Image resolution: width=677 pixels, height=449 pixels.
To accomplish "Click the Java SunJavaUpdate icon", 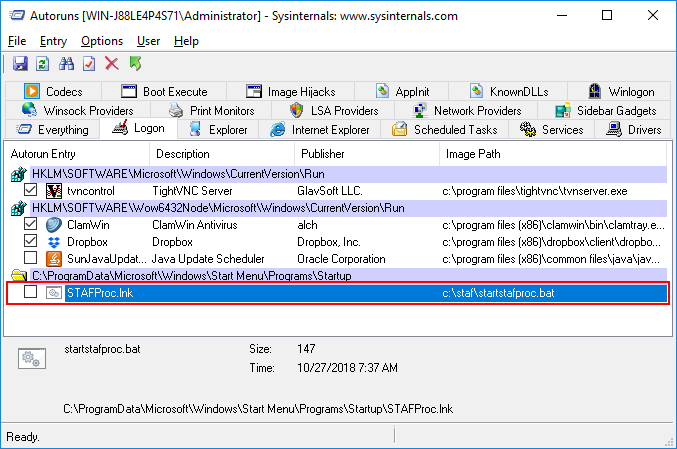I will pos(54,259).
